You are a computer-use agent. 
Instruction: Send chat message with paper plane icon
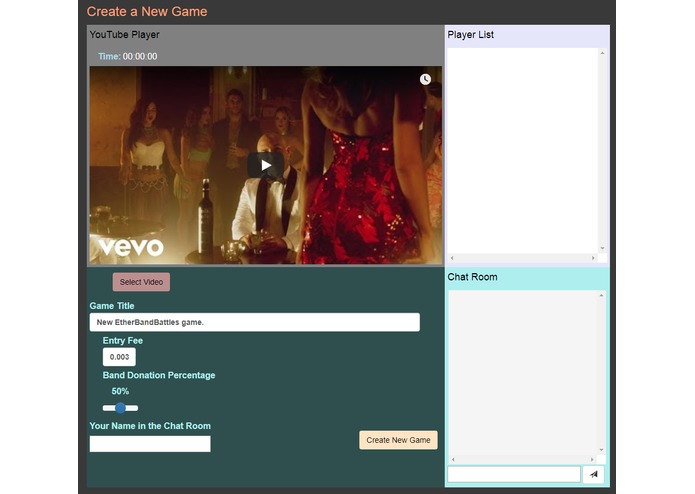pos(593,474)
